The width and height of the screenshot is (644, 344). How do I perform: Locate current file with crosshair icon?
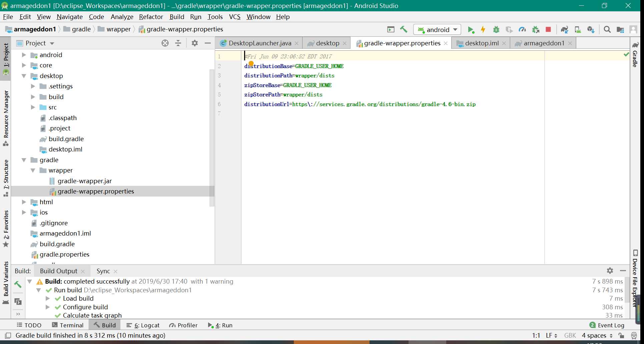(x=165, y=43)
